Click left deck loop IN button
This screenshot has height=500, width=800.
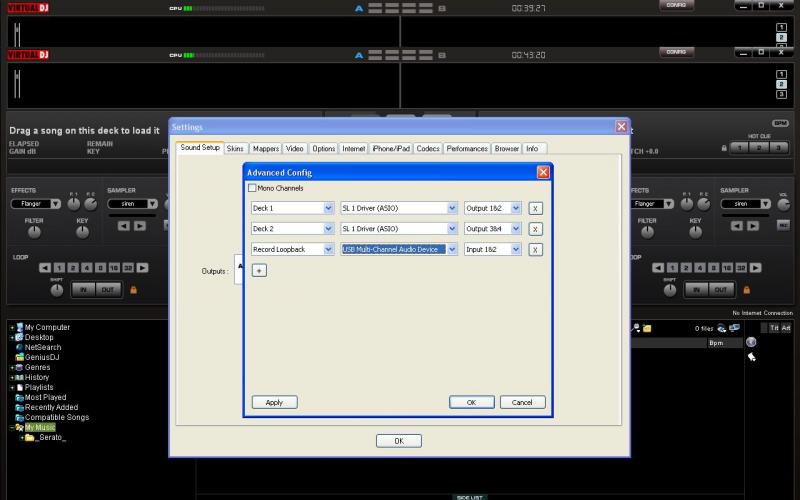83,290
